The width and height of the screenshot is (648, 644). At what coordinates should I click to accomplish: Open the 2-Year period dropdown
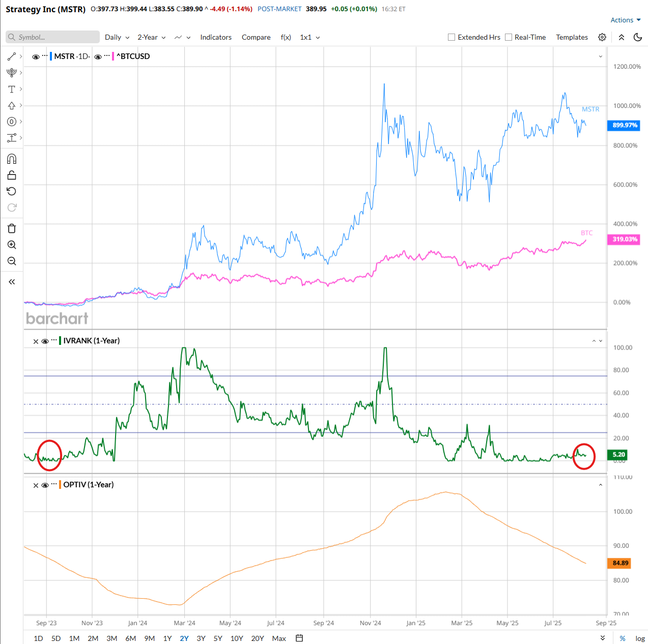pos(152,37)
